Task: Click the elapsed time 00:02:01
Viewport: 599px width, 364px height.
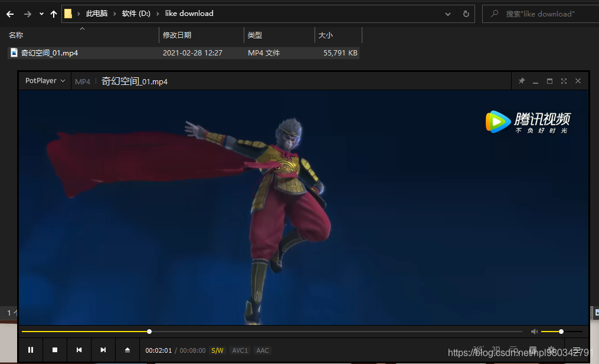Action: click(159, 350)
